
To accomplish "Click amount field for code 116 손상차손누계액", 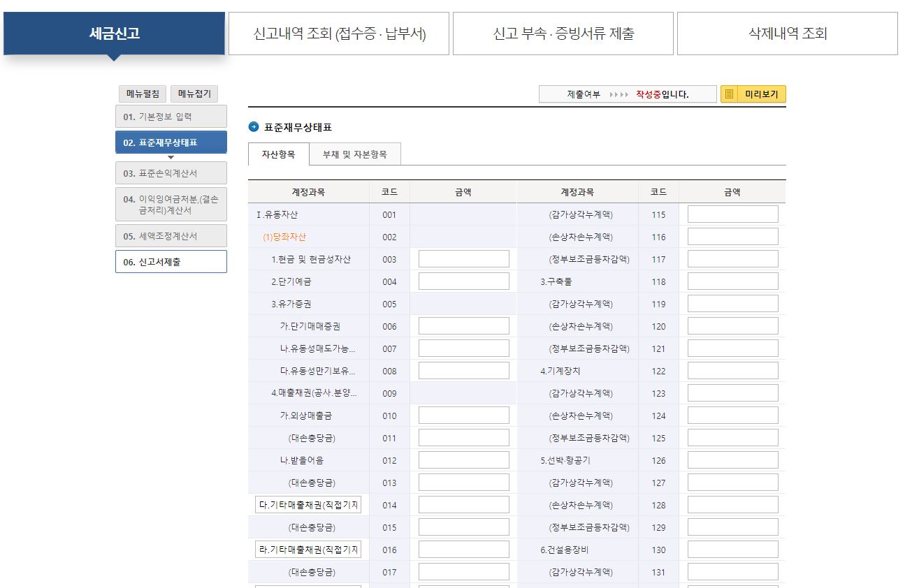I will [733, 237].
